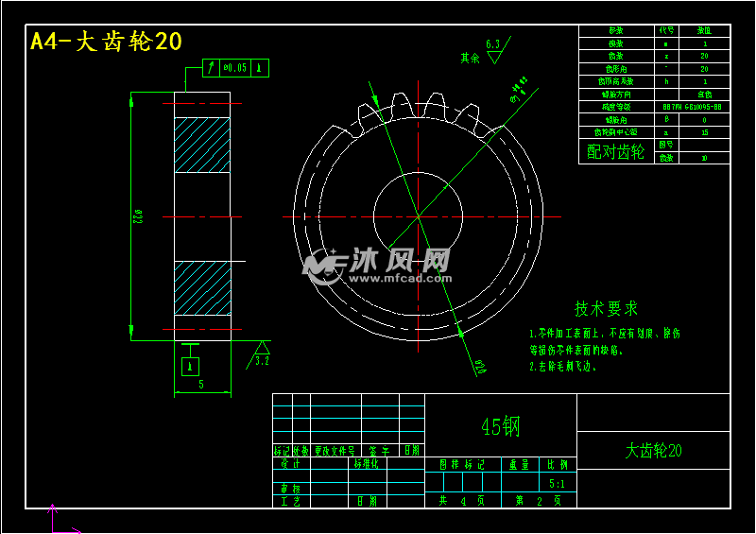The height and width of the screenshot is (534, 756).
Task: Pick the datum box labeled 1 below the side view
Action: click(191, 366)
